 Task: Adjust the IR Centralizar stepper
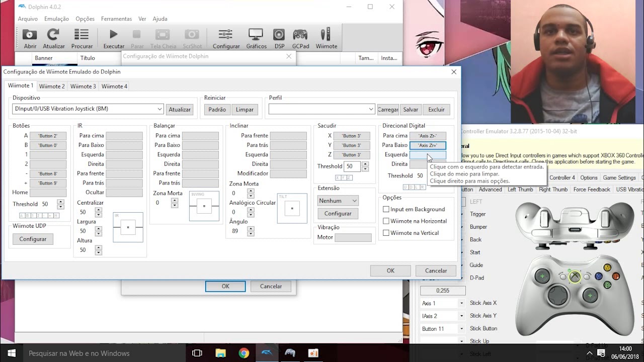[98, 212]
